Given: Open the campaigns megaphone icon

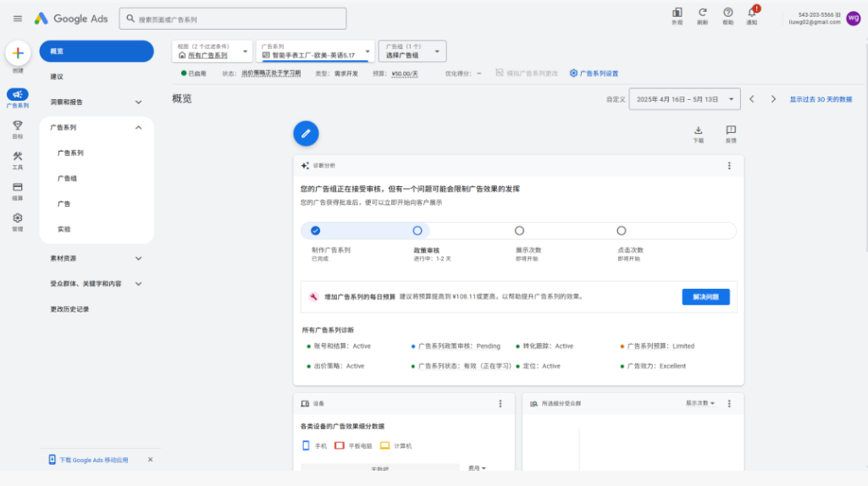Looking at the screenshot, I should [18, 95].
